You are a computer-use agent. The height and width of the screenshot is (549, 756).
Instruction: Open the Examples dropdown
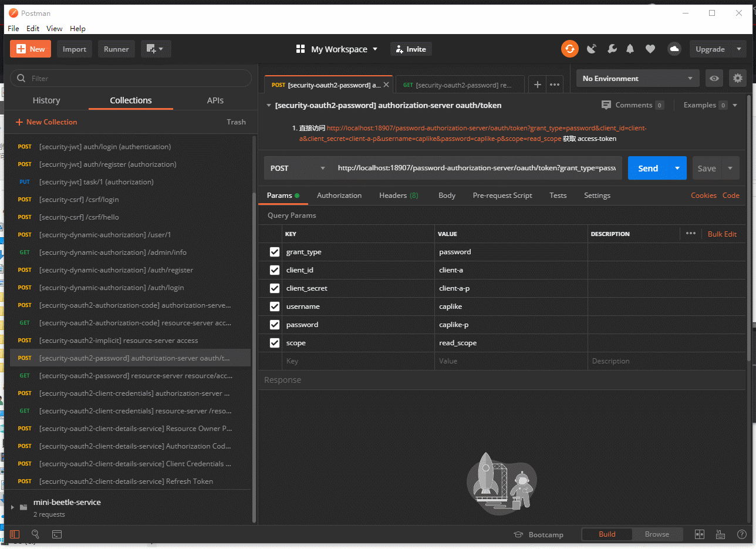(710, 105)
